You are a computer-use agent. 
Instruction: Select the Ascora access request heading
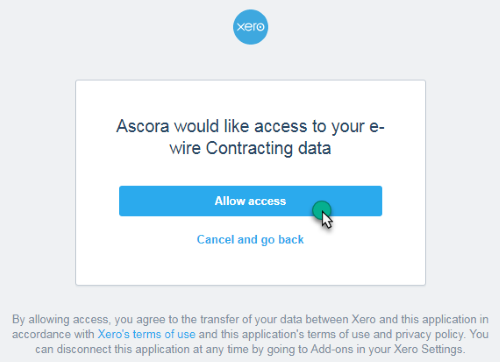click(250, 137)
